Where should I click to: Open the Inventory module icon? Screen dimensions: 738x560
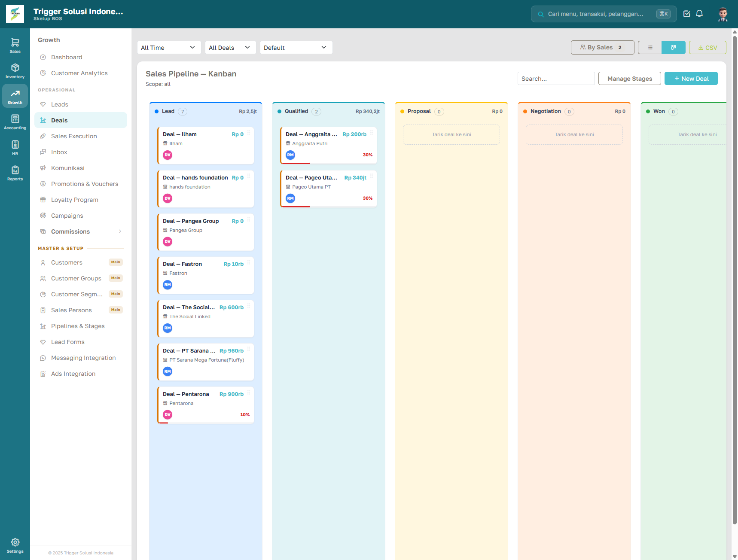(x=15, y=71)
